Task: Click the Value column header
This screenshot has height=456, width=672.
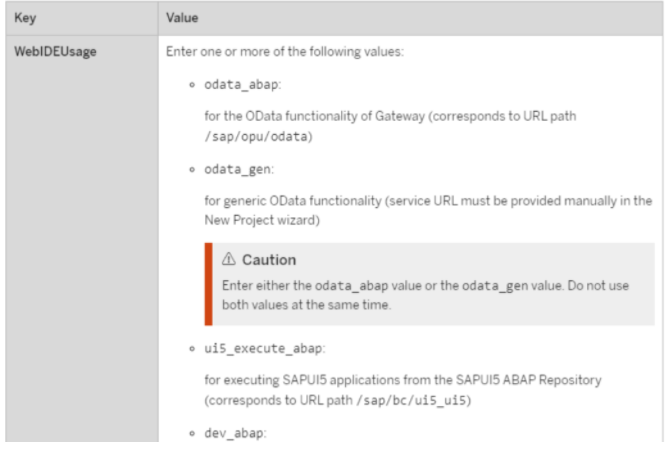Action: (x=182, y=18)
